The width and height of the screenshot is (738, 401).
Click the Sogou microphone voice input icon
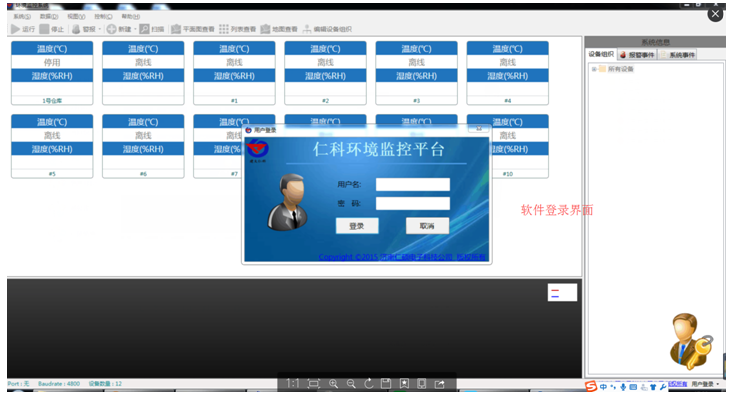[623, 387]
